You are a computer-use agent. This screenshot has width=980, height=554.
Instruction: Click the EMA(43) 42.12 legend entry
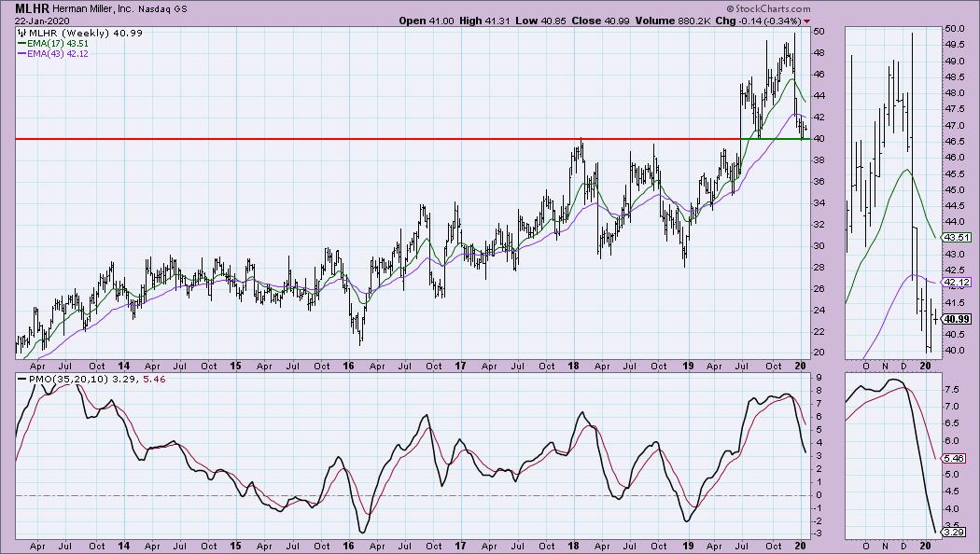coord(57,54)
